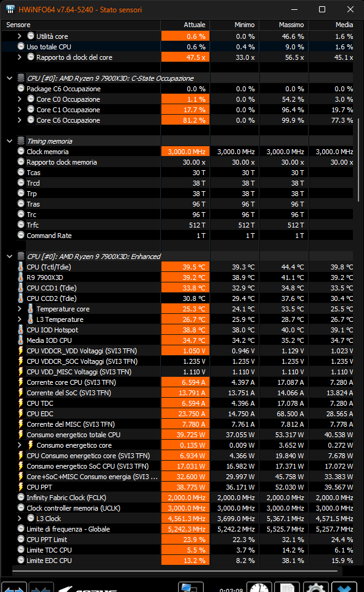Click the vertical scrollbar thumb
This screenshot has width=364, height=592.
(x=358, y=160)
